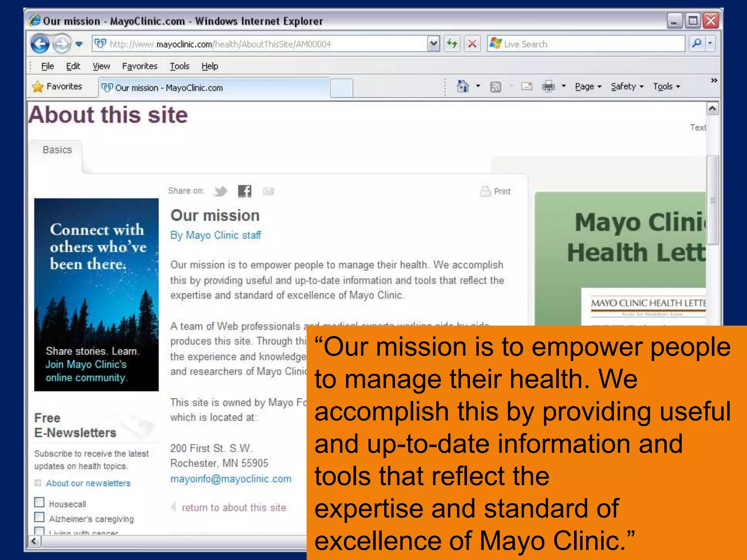Maximize the Internet Explorer window
747x560 pixels.
click(692, 21)
